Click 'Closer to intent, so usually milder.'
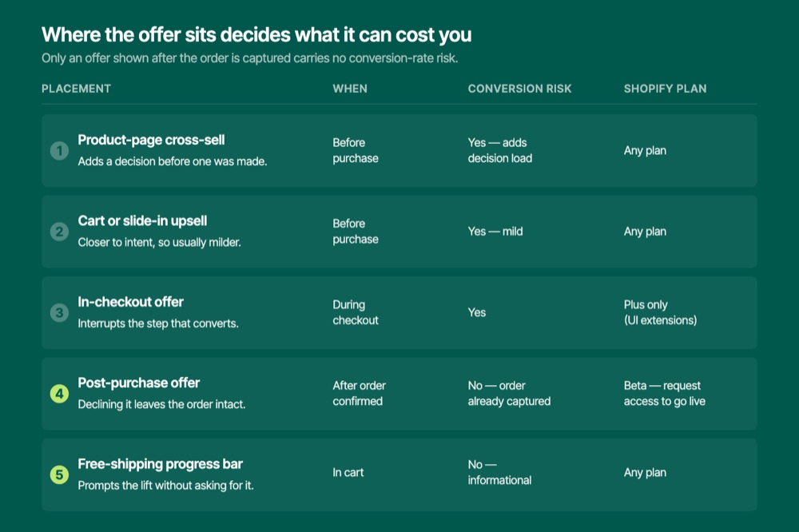Screen dimensions: 799x532 (160, 243)
